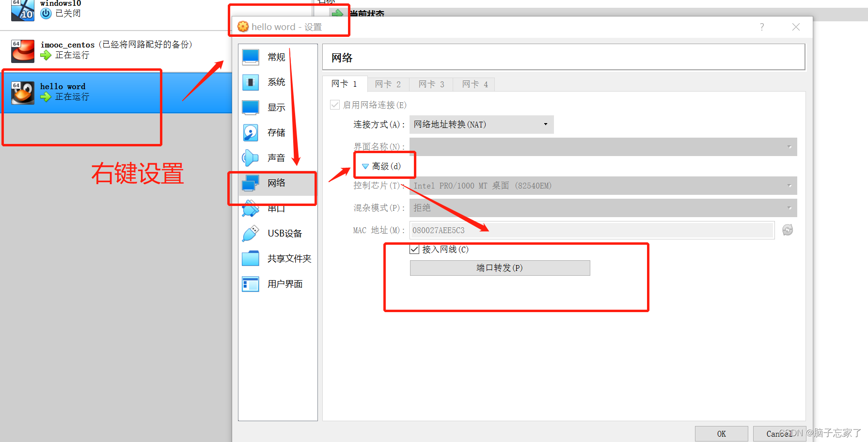Image resolution: width=868 pixels, height=442 pixels.
Task: Switch to 网卡 1 tab
Action: tap(345, 84)
